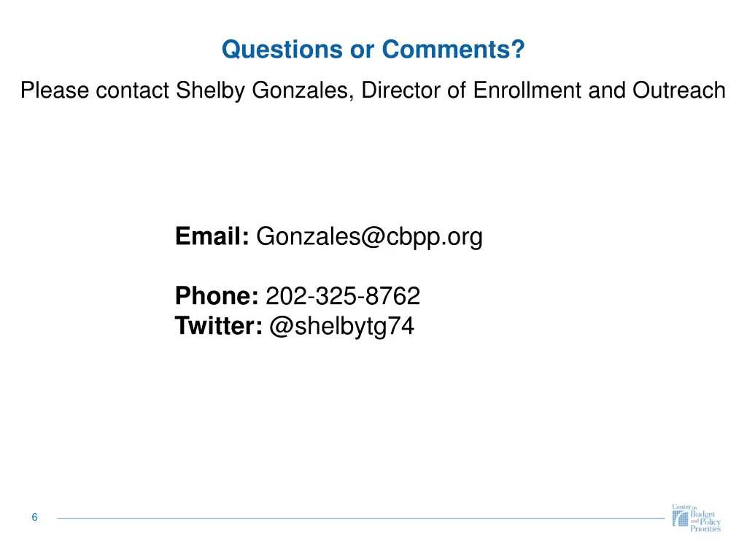Click slide number 6 in the footer
Viewport: 747px width, 560px height.
[34, 517]
